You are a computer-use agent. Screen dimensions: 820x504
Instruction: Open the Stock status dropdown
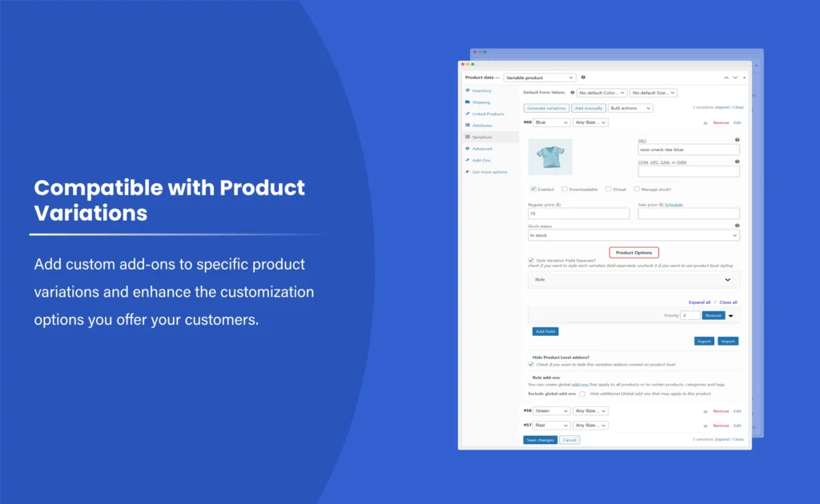coord(633,235)
